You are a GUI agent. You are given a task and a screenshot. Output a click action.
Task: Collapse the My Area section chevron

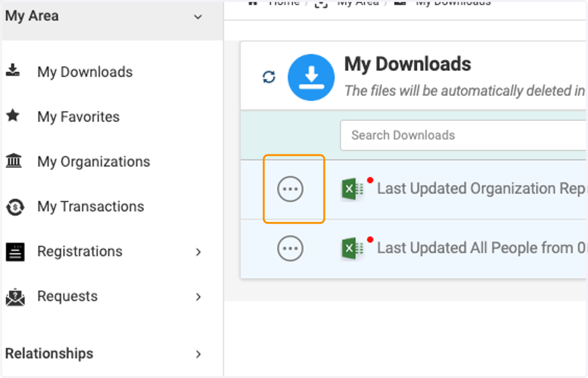click(x=198, y=17)
